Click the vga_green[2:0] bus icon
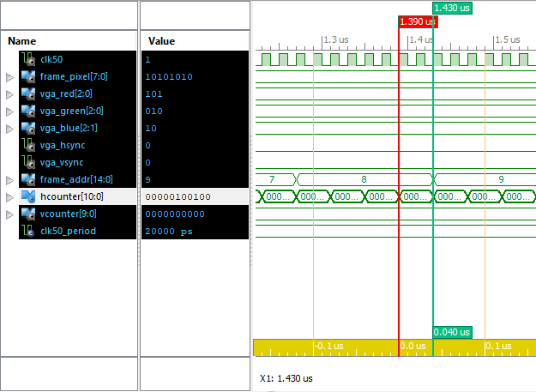Screen dimensions: 536x392 (28, 111)
